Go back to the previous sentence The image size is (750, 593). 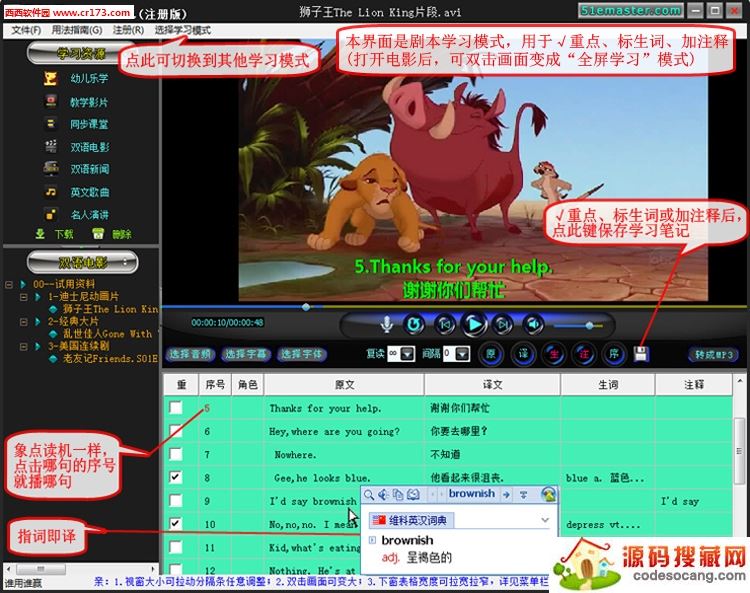[x=445, y=324]
